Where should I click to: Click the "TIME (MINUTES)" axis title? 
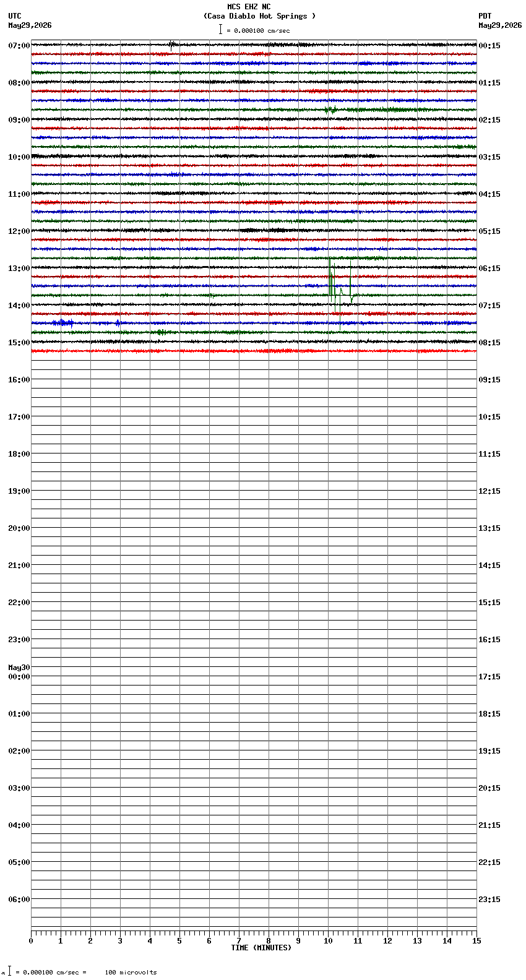pyautogui.click(x=261, y=948)
